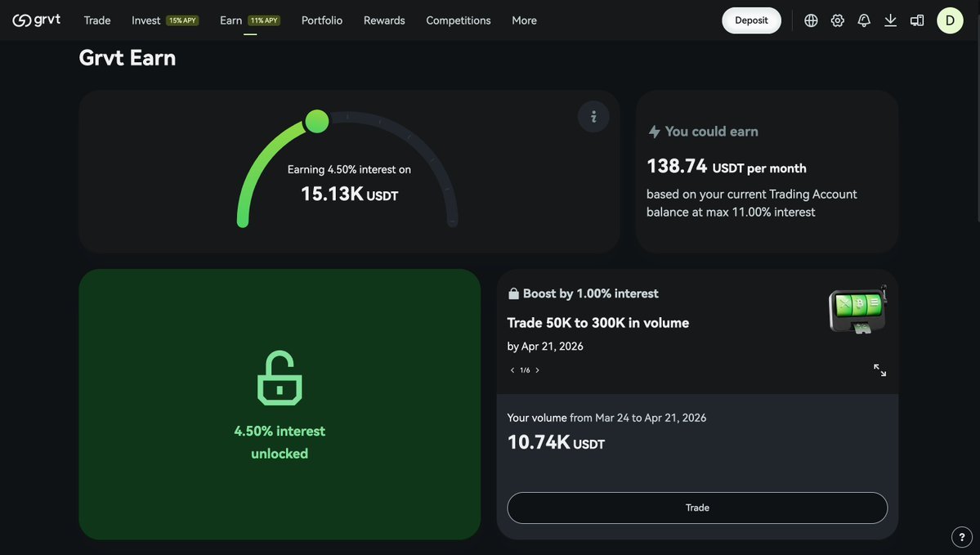Screen dimensions: 980x555
Task: Open the language globe icon
Action: point(811,20)
